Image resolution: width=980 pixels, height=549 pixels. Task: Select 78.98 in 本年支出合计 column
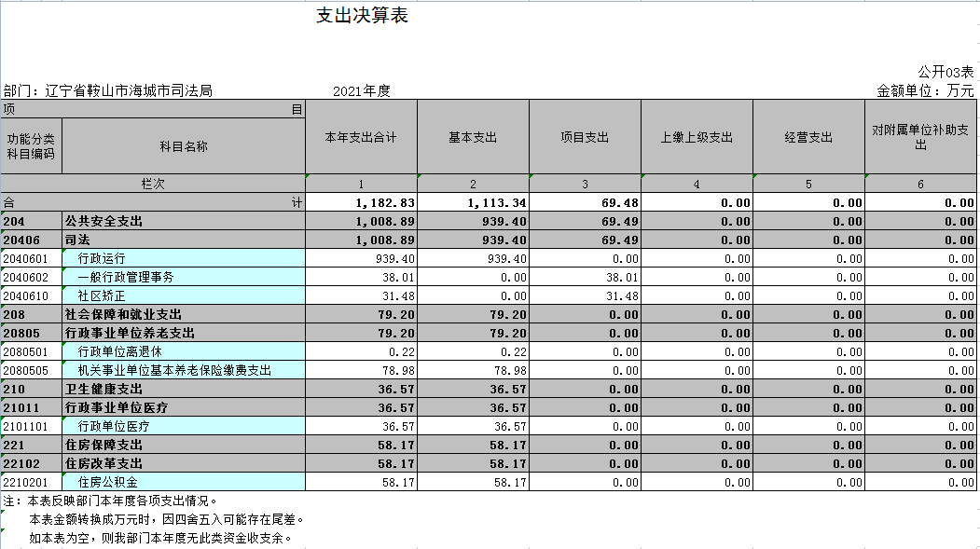coord(361,370)
